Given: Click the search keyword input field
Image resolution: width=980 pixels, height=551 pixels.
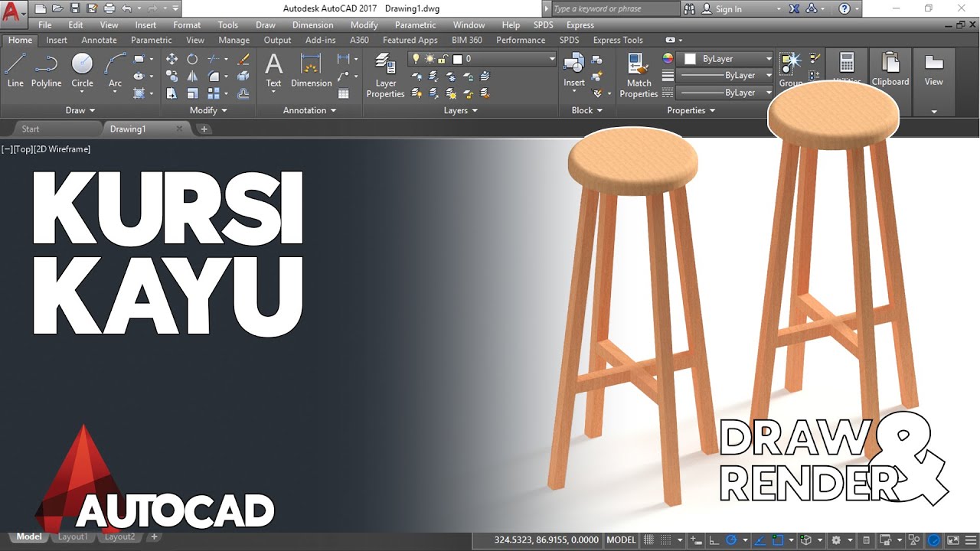Looking at the screenshot, I should pyautogui.click(x=615, y=9).
